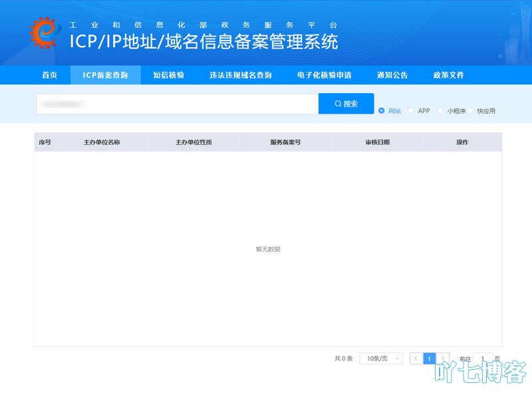Open the 10条/页 page size dropdown
Screen dimensions: 532x399
tap(381, 358)
